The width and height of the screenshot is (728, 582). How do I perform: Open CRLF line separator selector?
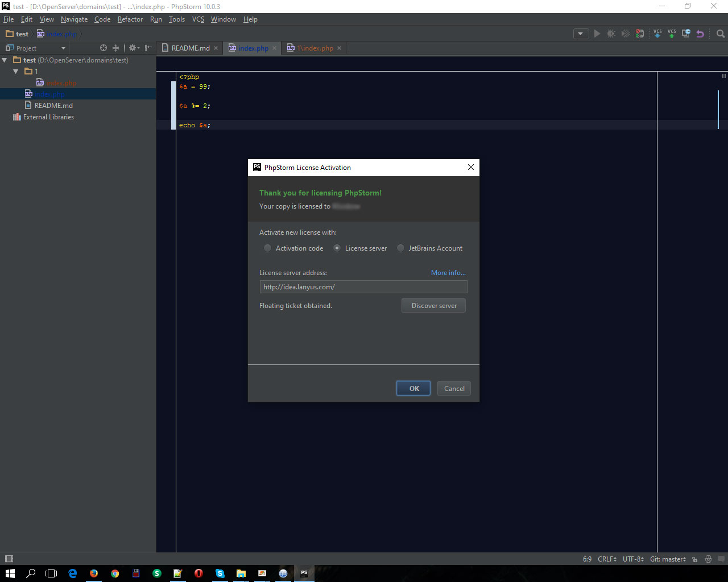coord(607,559)
